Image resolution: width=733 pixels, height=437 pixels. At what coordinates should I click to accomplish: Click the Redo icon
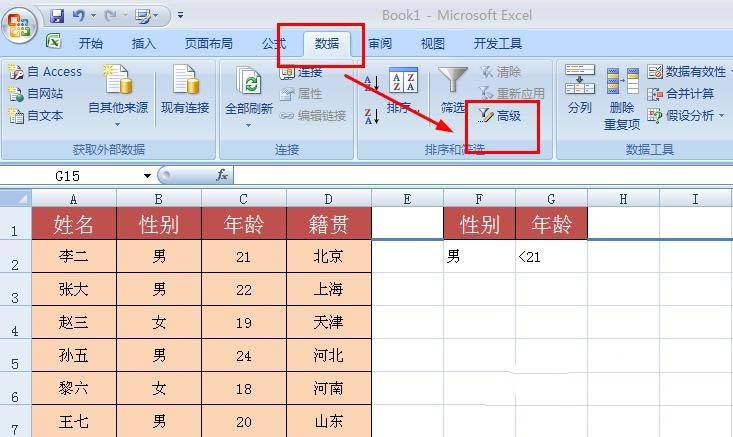point(111,16)
